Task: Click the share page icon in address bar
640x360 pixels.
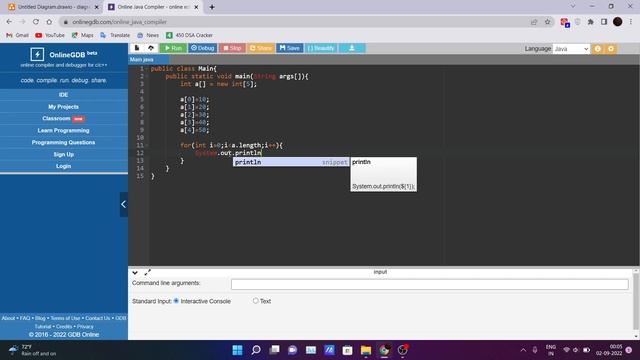Action: coord(534,22)
